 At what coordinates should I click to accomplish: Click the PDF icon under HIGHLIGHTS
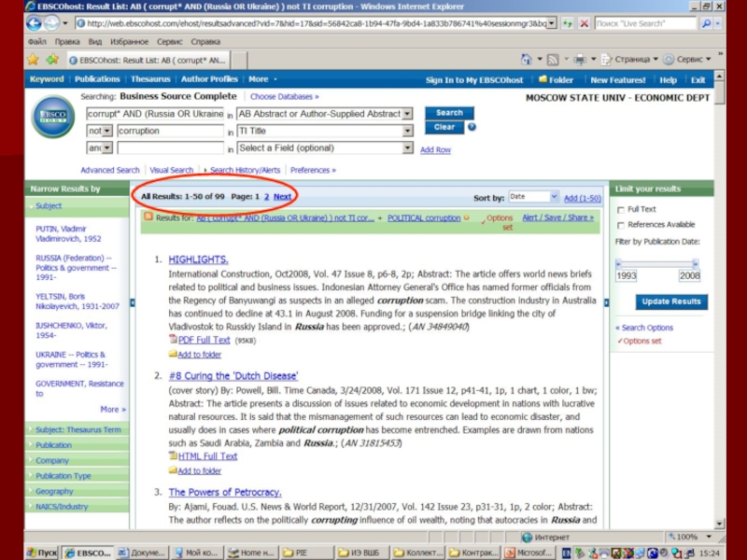(173, 339)
